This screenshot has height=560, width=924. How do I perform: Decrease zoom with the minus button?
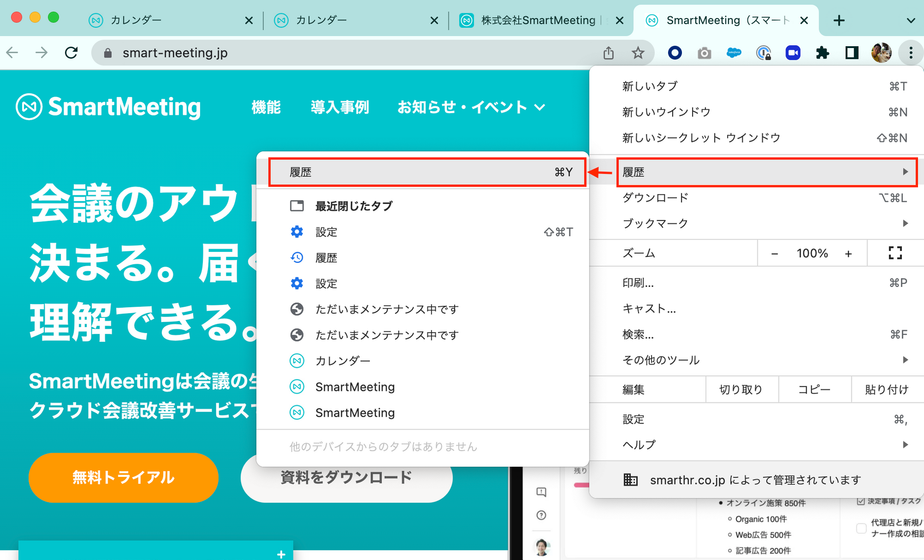[x=775, y=254]
